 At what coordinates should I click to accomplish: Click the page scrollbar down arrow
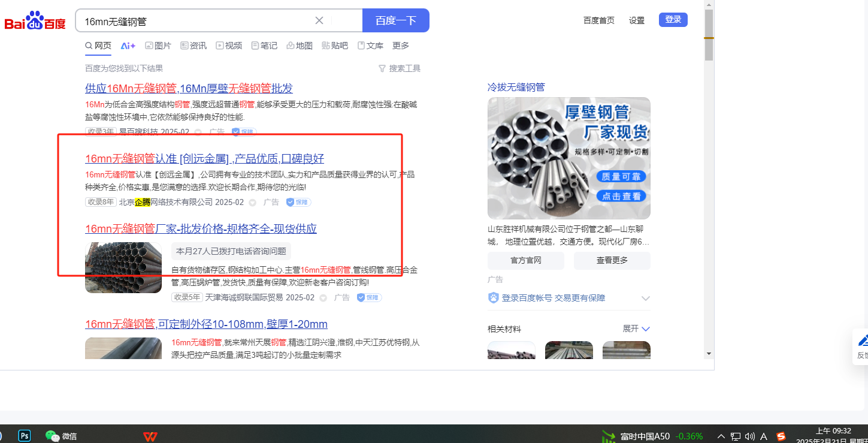(x=709, y=354)
